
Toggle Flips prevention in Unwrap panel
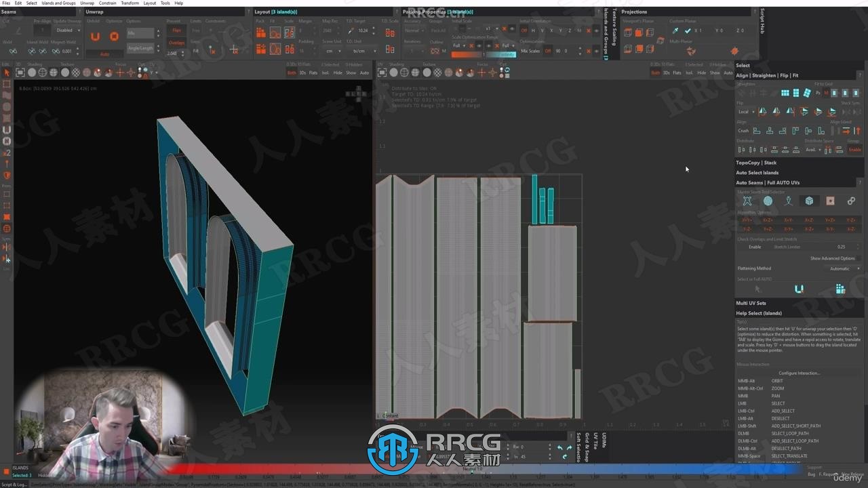coord(176,30)
